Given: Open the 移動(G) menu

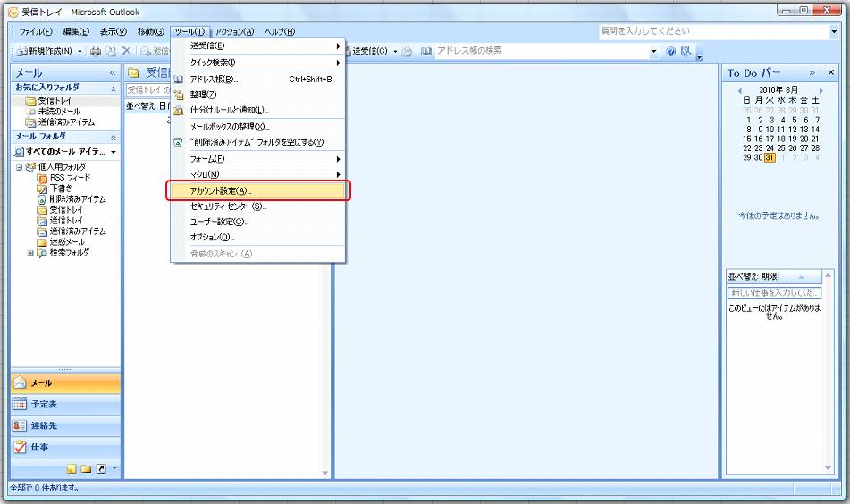Looking at the screenshot, I should 151,32.
